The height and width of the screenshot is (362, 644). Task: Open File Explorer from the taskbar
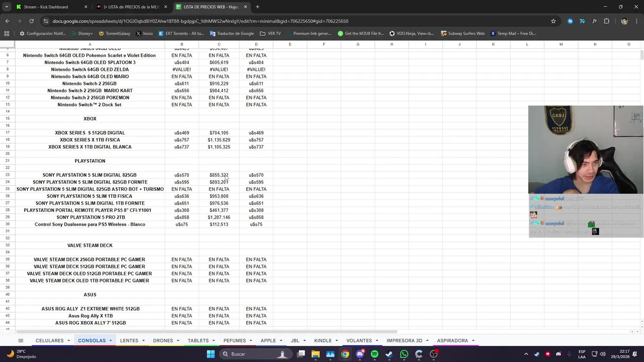click(315, 354)
